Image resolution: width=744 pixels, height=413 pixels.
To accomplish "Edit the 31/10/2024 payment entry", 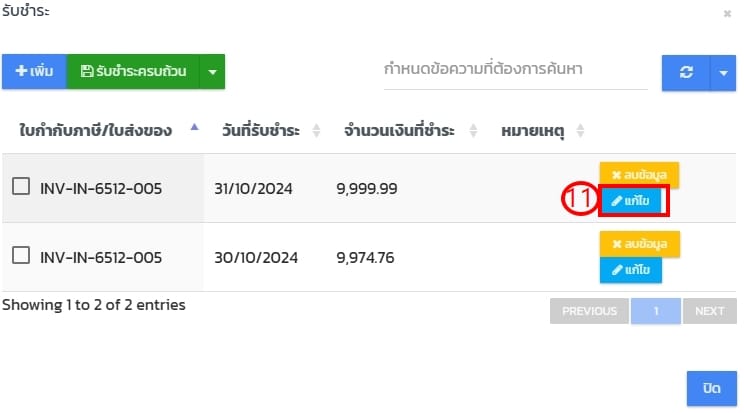I will (634, 201).
